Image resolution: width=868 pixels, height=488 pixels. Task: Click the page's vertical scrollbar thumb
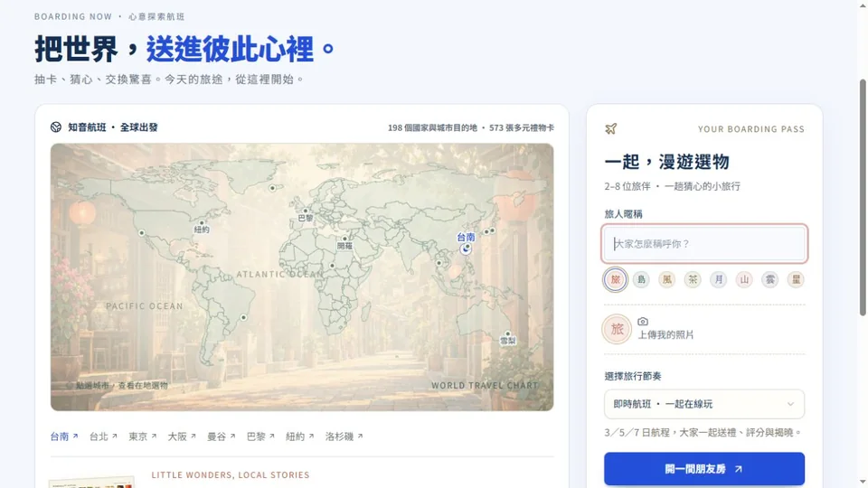pos(863,197)
